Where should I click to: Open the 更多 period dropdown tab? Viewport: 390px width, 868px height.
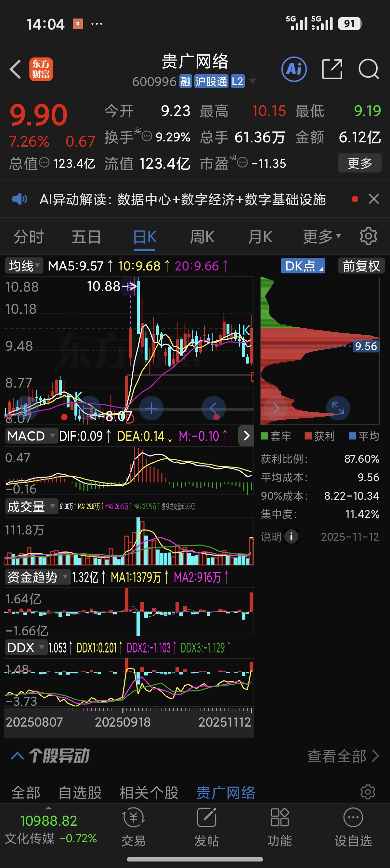[322, 237]
